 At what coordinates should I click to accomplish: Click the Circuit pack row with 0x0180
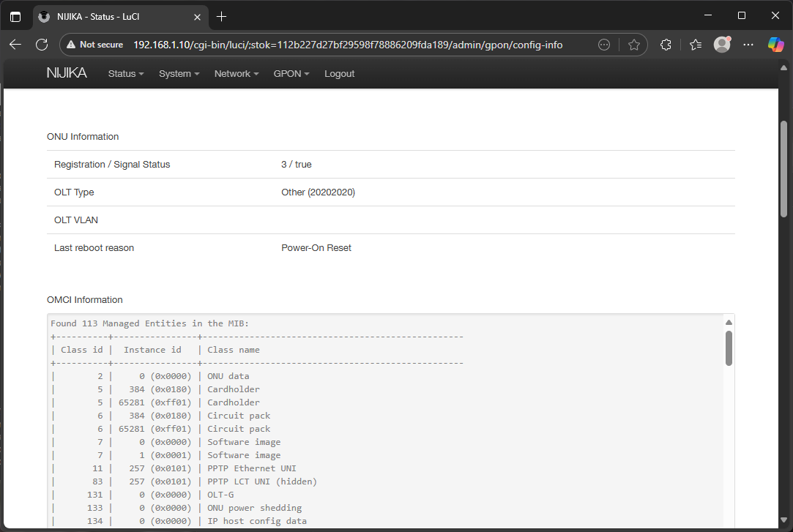(161, 416)
